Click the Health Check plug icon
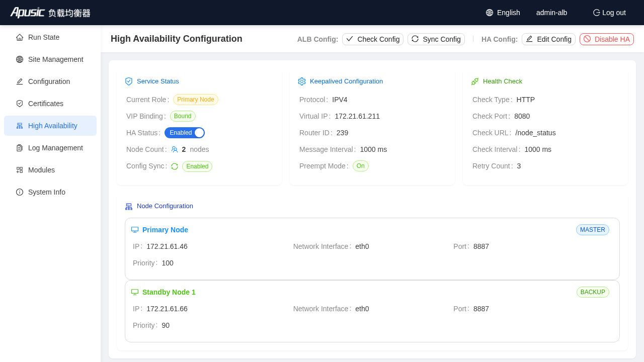Screen dimensions: 644x362 (475, 81)
